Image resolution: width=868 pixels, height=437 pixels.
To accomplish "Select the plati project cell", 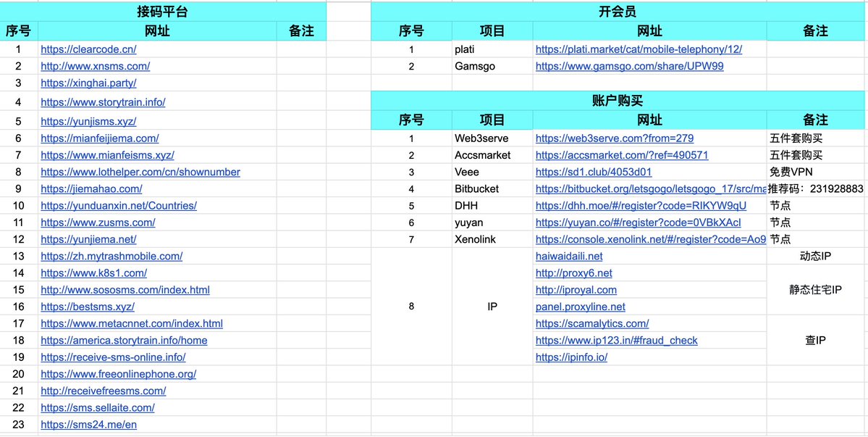I will (x=492, y=49).
